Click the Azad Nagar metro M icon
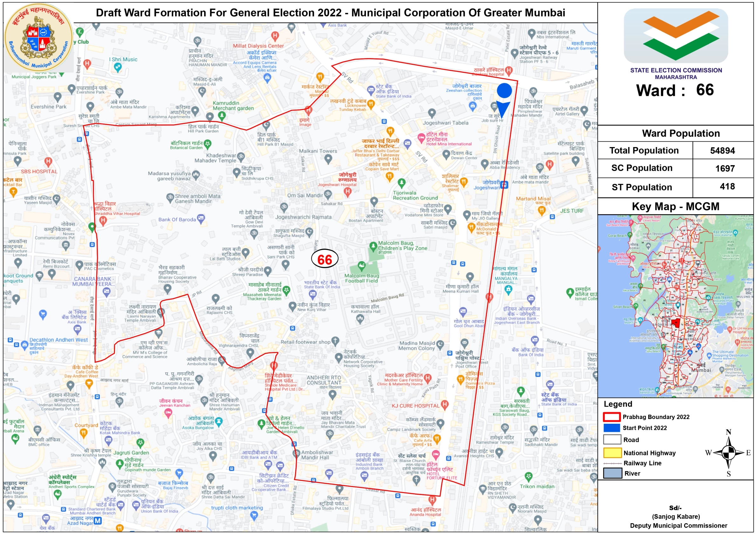756x534 pixels. [x=98, y=521]
